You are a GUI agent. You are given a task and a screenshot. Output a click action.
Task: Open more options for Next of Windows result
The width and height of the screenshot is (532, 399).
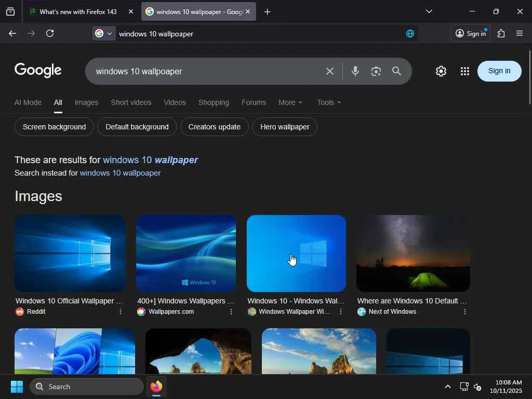tap(465, 312)
